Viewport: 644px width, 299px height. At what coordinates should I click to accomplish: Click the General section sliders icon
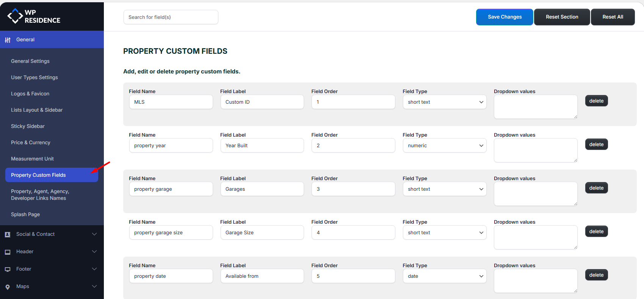8,40
